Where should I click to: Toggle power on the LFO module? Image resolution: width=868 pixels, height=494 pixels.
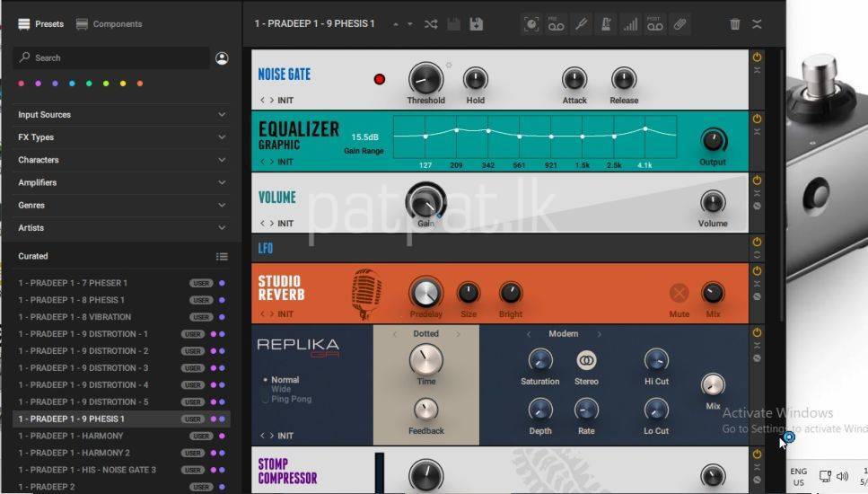757,242
